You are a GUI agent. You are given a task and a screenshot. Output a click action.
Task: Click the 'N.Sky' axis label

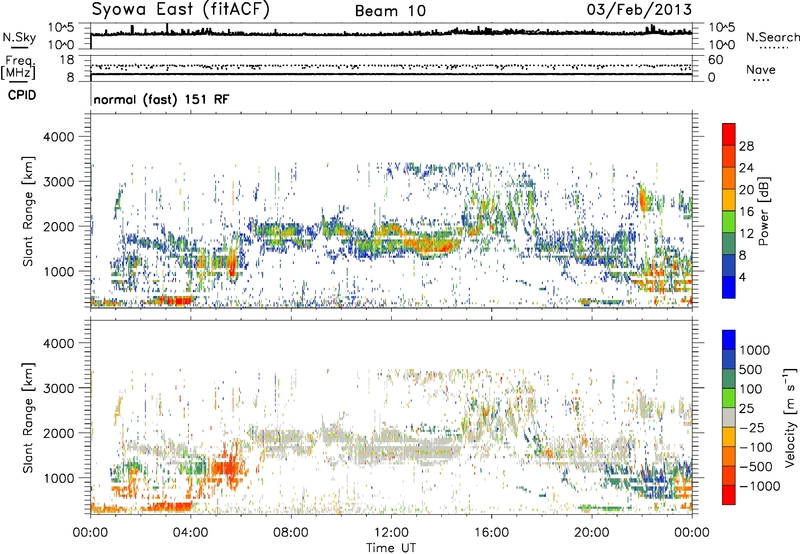coord(19,37)
